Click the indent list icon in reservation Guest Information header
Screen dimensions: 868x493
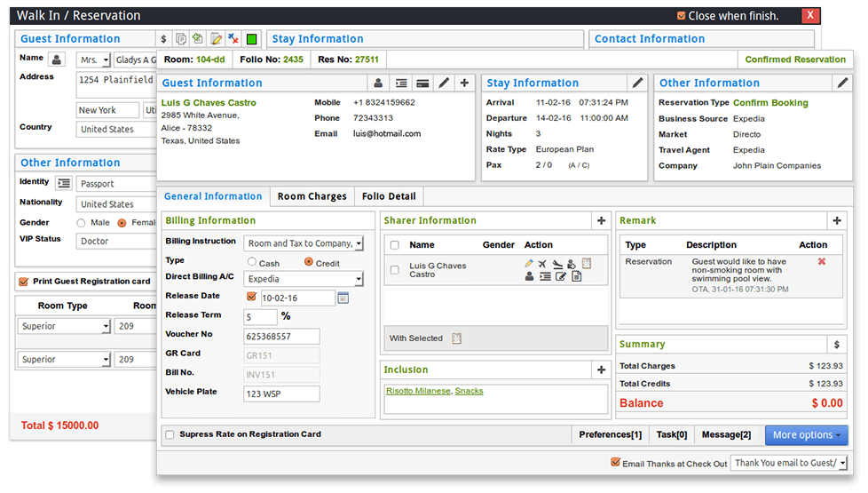[x=401, y=83]
